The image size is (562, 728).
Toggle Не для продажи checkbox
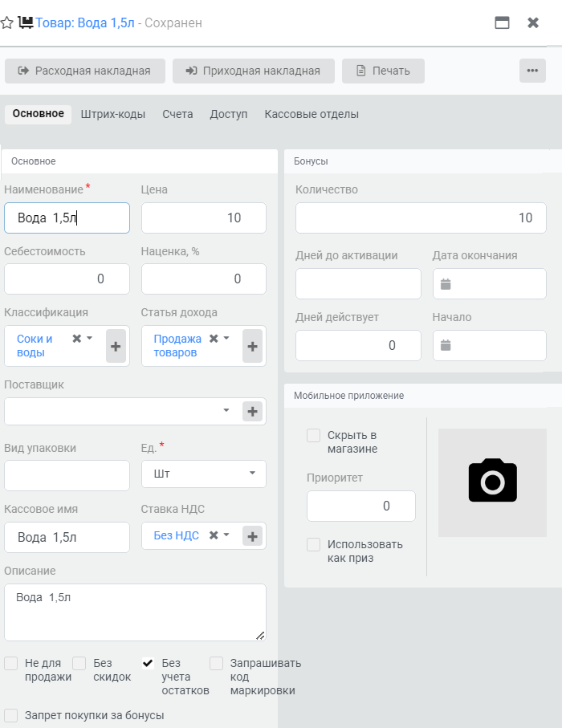click(10, 664)
